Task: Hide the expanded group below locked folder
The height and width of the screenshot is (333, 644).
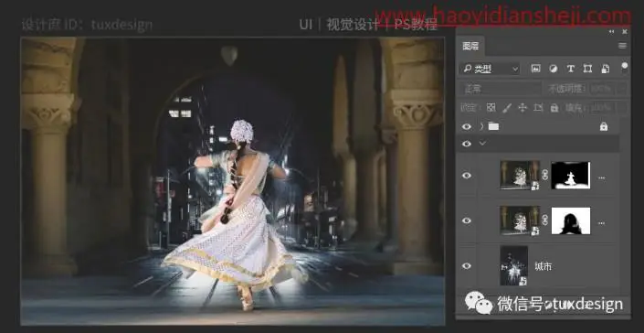Action: click(x=467, y=144)
